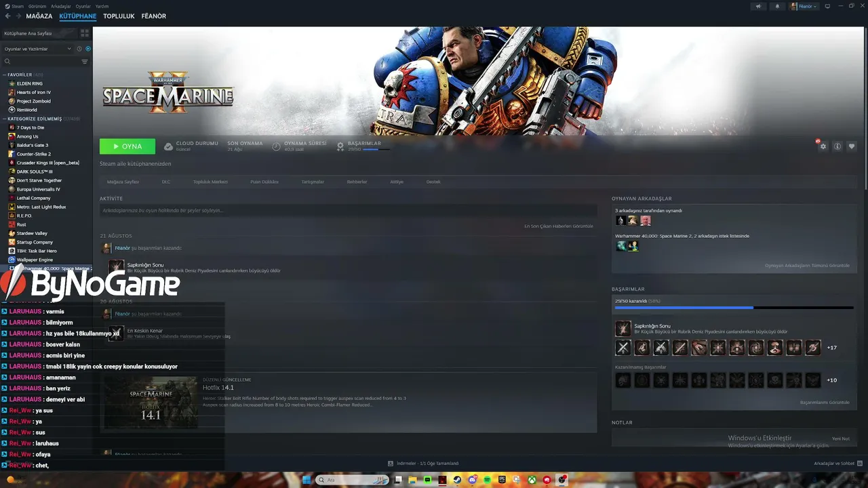Viewport: 868px width, 488px height.
Task: Open Discord from the taskbar
Action: point(473,480)
